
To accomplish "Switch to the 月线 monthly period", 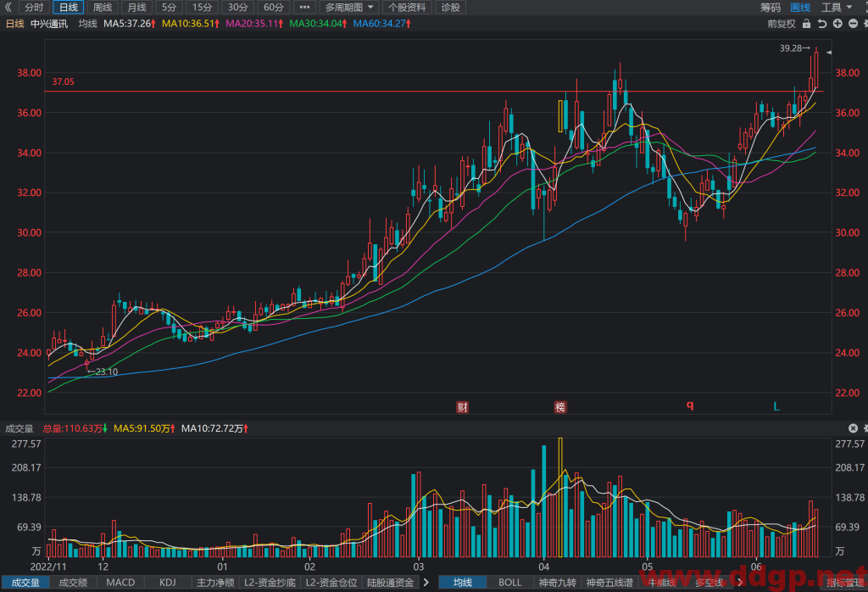I will click(x=136, y=7).
